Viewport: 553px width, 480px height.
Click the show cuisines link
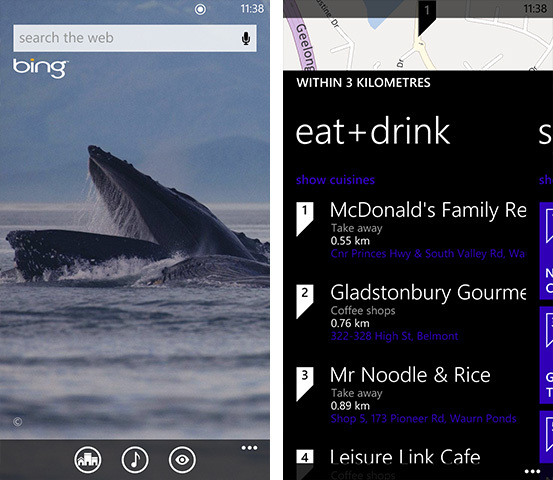tap(335, 180)
